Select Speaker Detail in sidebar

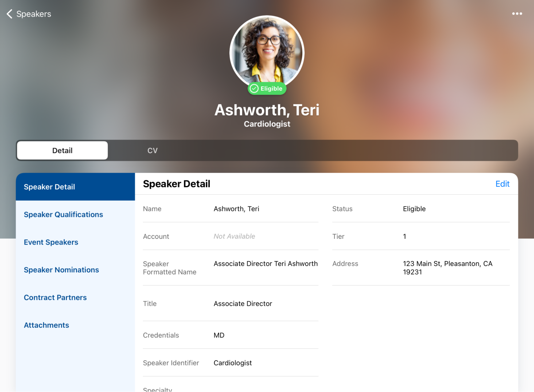click(49, 187)
